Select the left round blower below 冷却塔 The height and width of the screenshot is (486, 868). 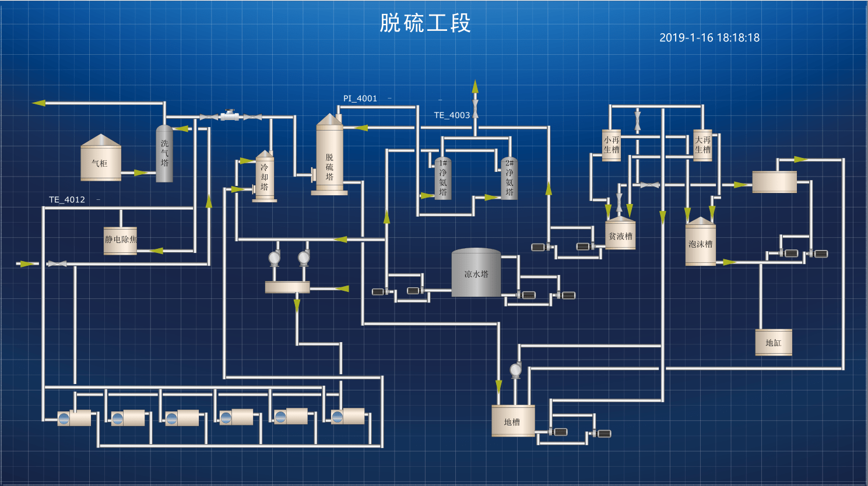point(274,258)
